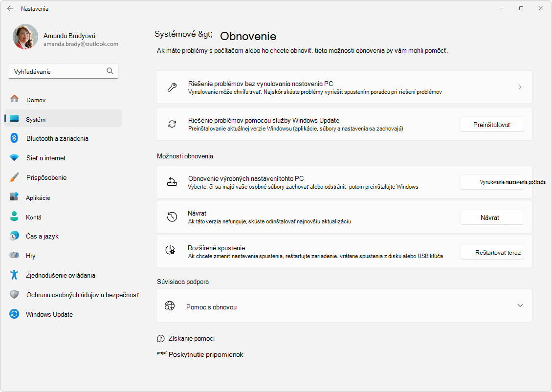Screen dimensions: 552x392
Task: Click the Systémové breadcrumb
Action: click(x=183, y=34)
